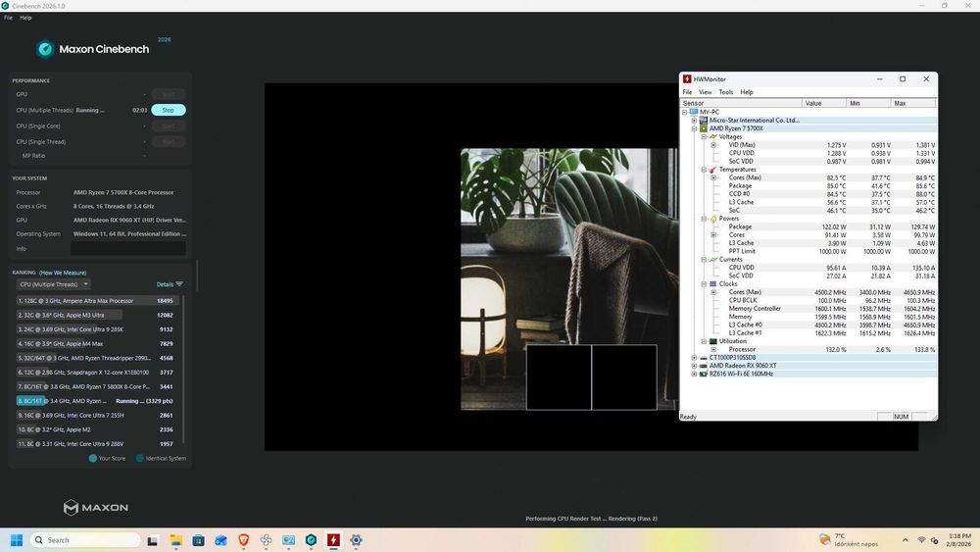Open Cinebench File menu
This screenshot has height=552, width=980.
[8, 18]
